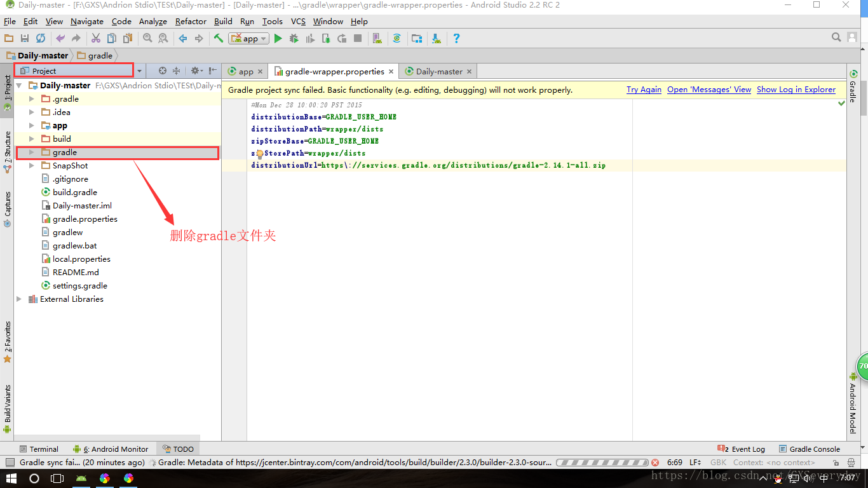Viewport: 868px width, 488px height.
Task: Click the Cut scissors icon
Action: point(96,39)
